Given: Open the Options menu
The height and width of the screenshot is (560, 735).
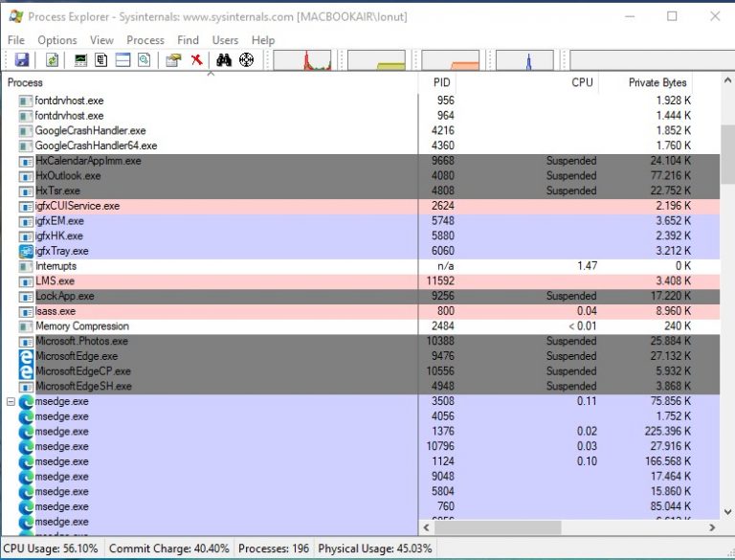Looking at the screenshot, I should coord(57,40).
